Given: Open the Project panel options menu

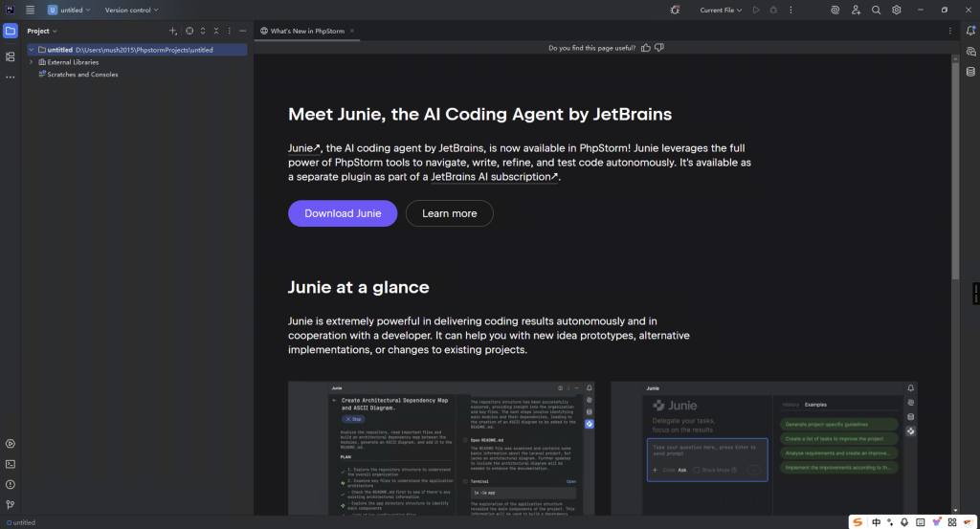Looking at the screenshot, I should (x=230, y=31).
